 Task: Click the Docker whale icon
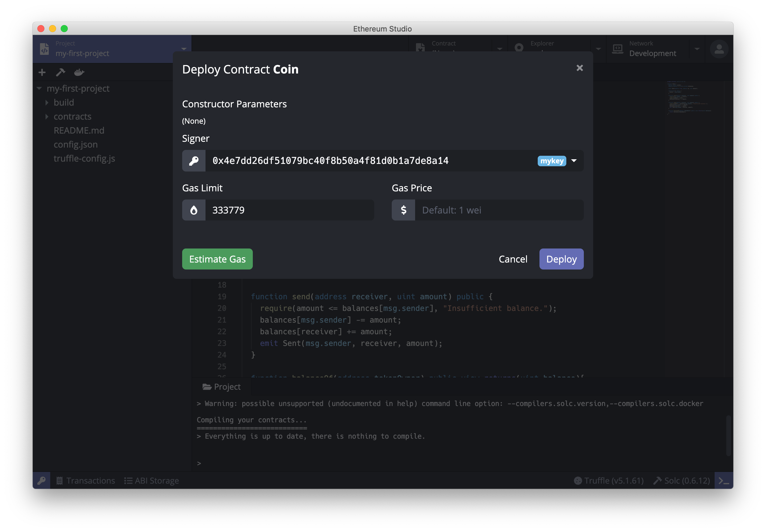[x=79, y=72]
